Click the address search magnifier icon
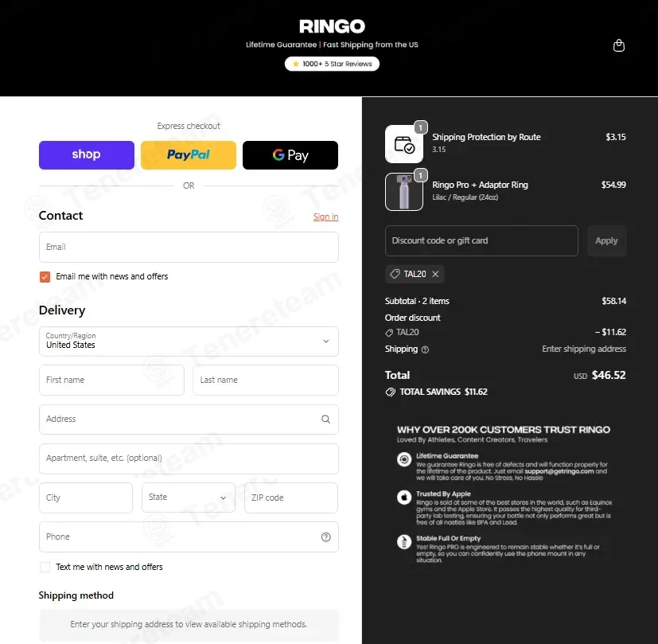658x644 pixels. [325, 419]
